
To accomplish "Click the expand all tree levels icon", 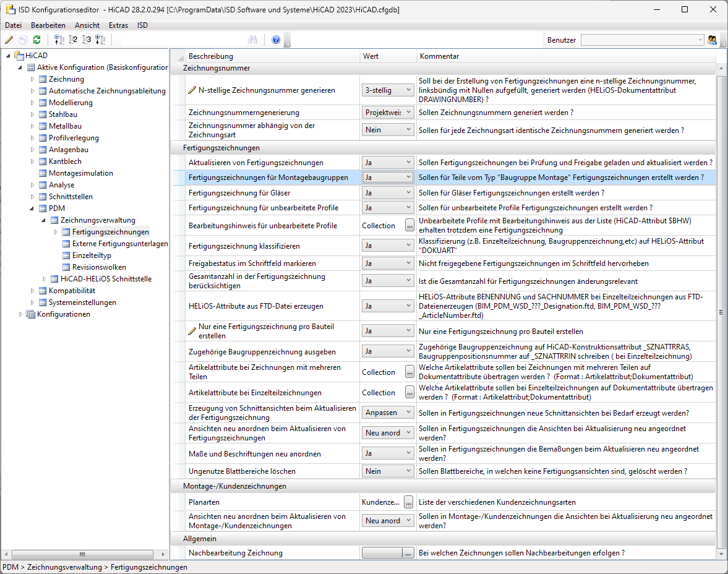I will 100,40.
